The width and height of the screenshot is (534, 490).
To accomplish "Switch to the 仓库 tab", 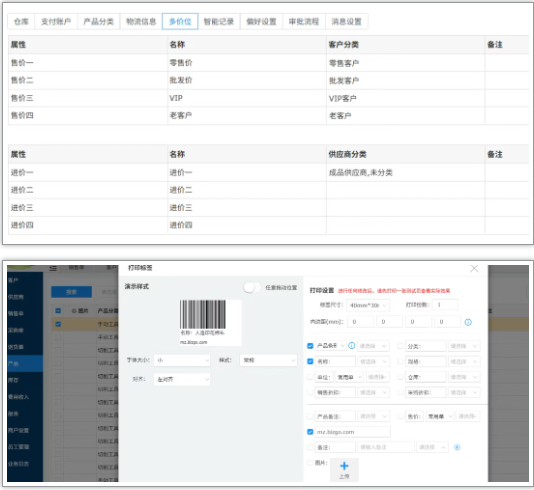I will [x=21, y=21].
